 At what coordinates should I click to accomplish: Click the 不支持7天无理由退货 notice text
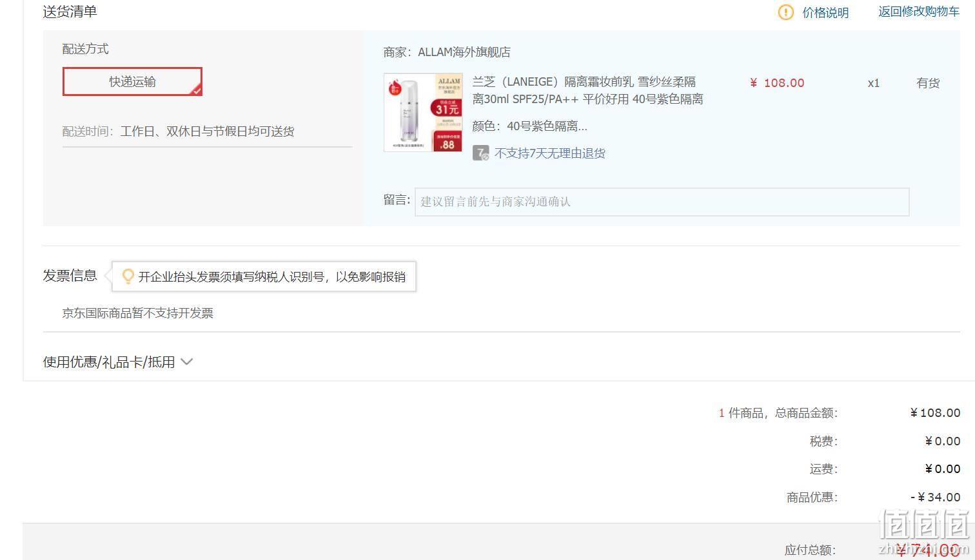[x=550, y=153]
